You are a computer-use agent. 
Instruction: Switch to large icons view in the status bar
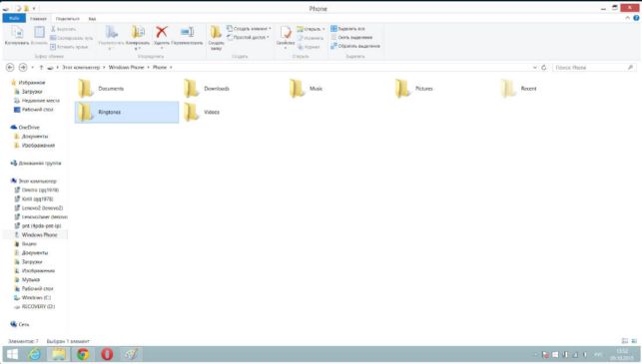(634, 341)
